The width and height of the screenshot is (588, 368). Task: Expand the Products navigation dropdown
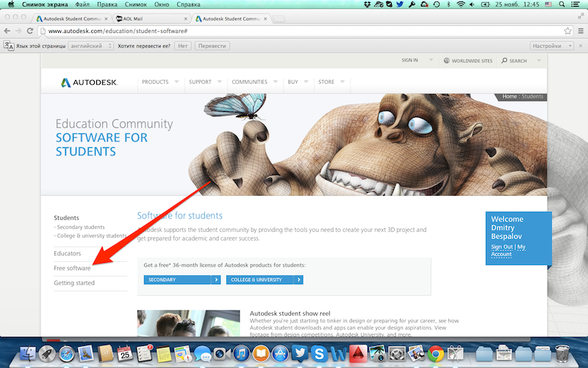160,82
